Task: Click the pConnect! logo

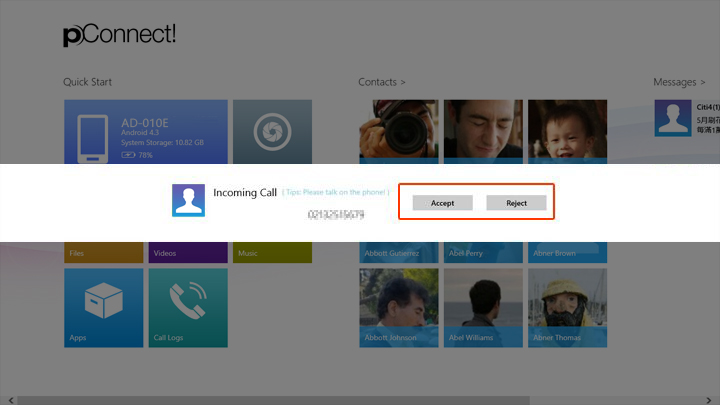Action: tap(119, 34)
